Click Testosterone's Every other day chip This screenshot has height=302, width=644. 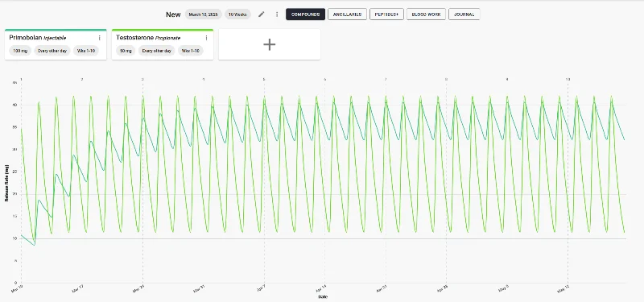156,51
